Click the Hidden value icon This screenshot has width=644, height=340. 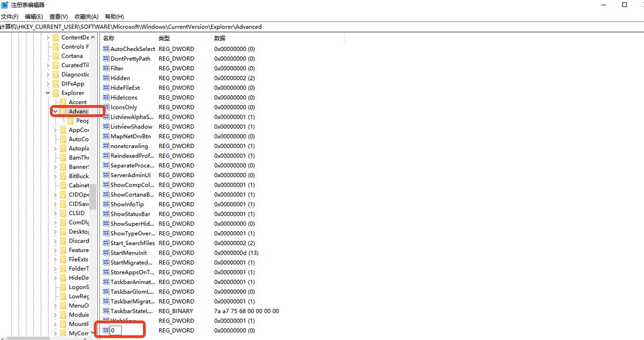coord(106,78)
